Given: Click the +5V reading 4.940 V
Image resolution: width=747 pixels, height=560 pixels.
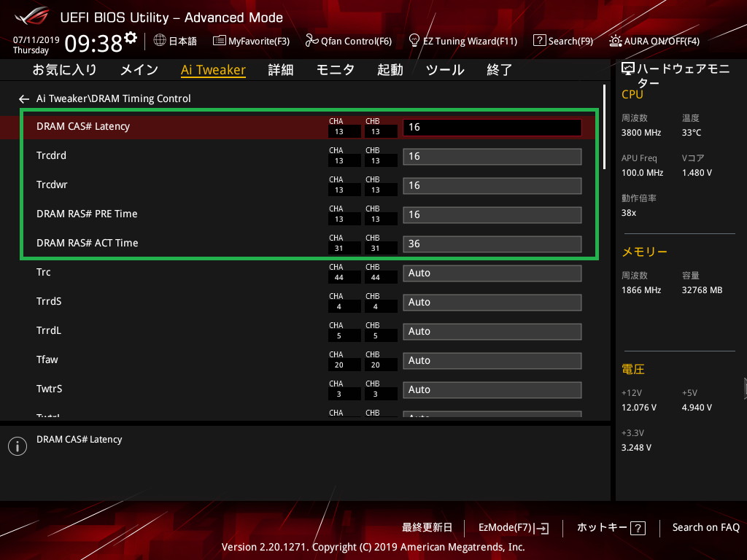Looking at the screenshot, I should [697, 408].
